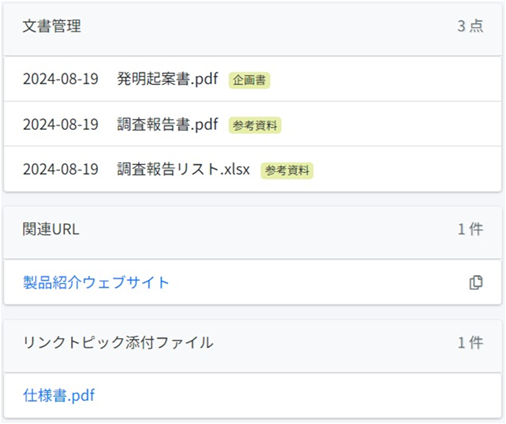
Task: Click the 1件 count in 関連URL
Action: pyautogui.click(x=470, y=229)
